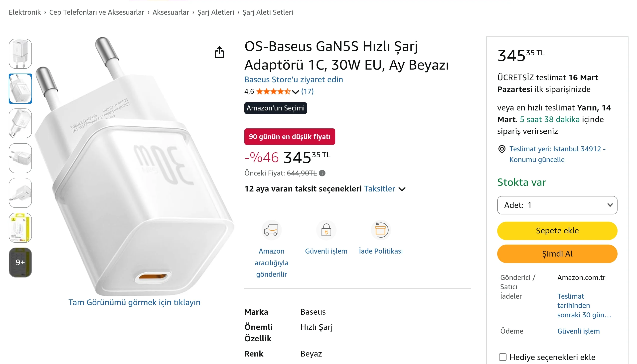The height and width of the screenshot is (364, 637).
Task: Open the 17 customer reviews link
Action: pos(307,91)
